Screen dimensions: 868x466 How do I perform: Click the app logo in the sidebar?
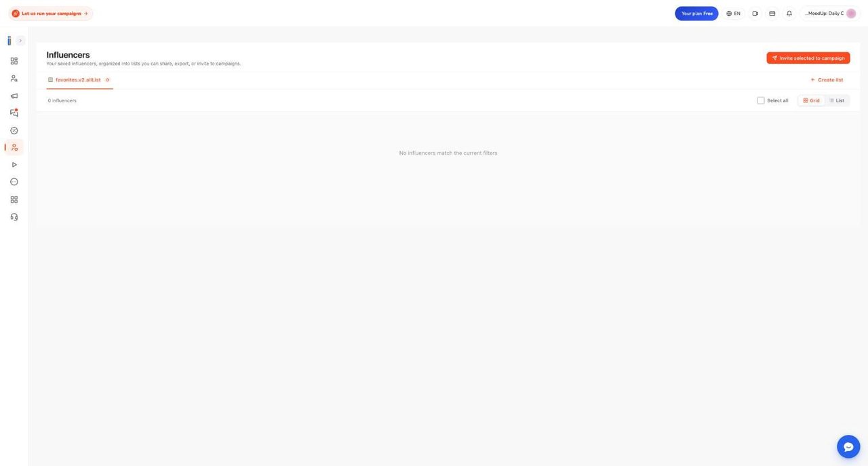(x=9, y=41)
